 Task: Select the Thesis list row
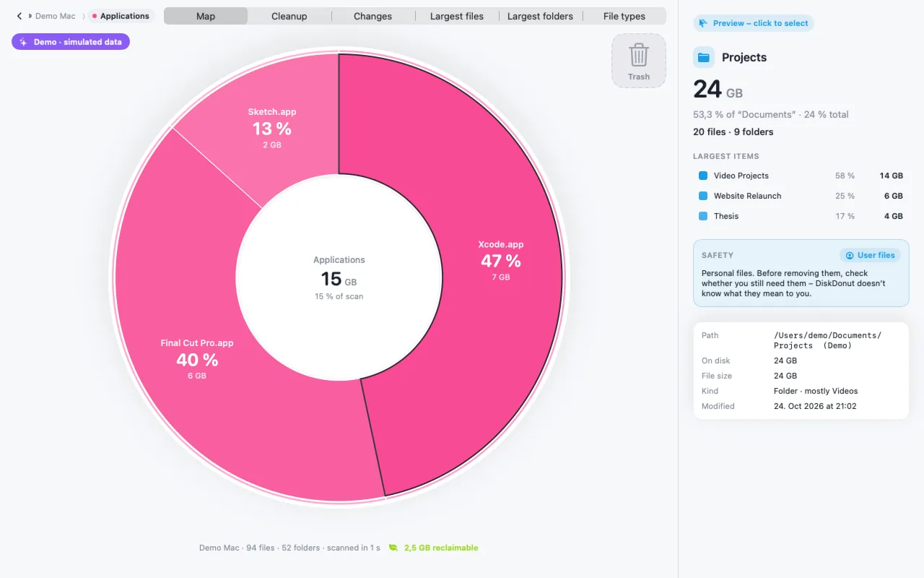pyautogui.click(x=801, y=216)
